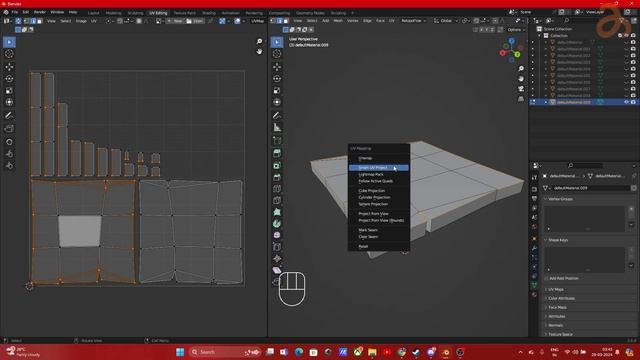640x360 pixels.
Task: Select the Loop Cut tool in viewport
Action: click(x=277, y=189)
